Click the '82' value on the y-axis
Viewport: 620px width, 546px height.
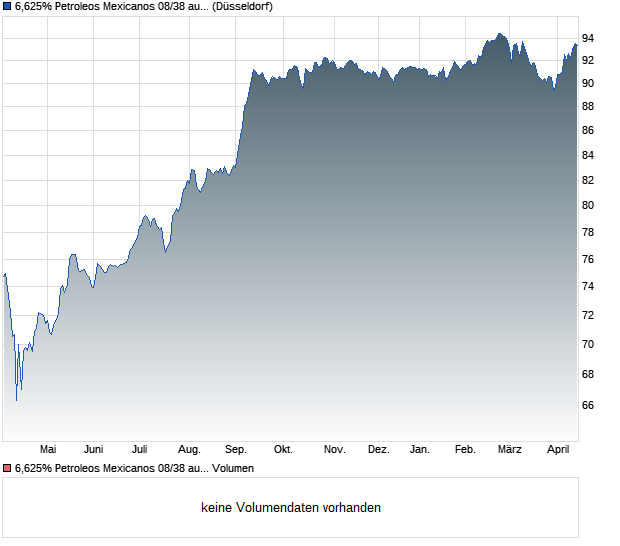pos(588,180)
